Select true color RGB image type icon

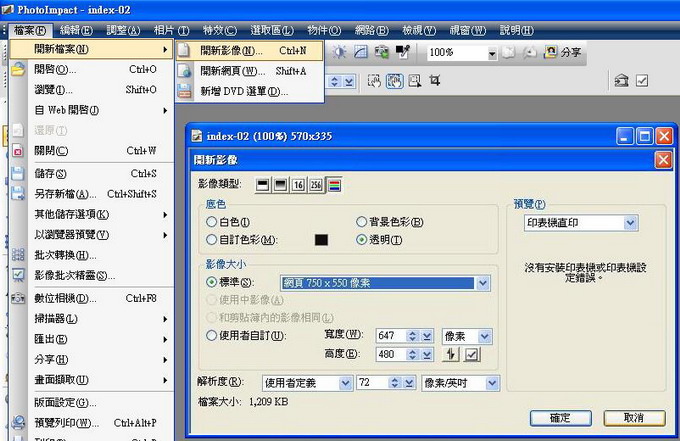point(334,185)
